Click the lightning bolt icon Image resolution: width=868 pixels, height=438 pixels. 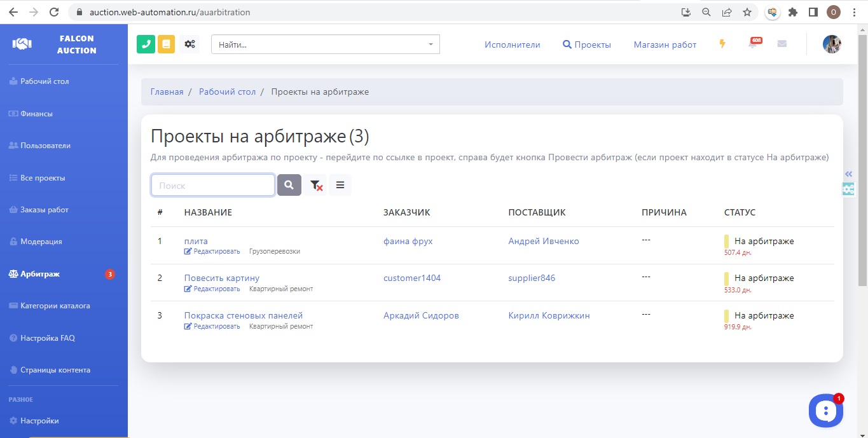pos(722,44)
